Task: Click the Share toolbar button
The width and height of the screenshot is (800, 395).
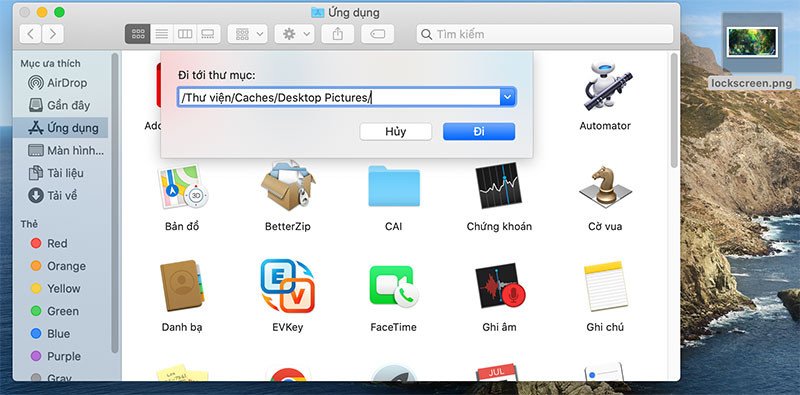Action: (x=337, y=34)
